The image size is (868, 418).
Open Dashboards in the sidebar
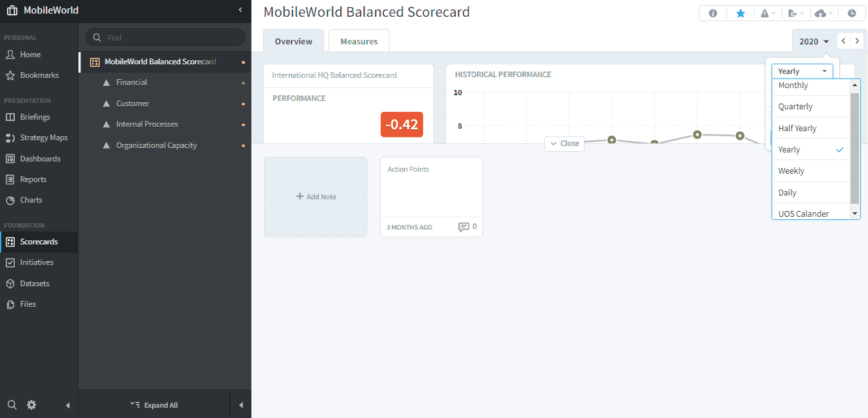pyautogui.click(x=39, y=159)
